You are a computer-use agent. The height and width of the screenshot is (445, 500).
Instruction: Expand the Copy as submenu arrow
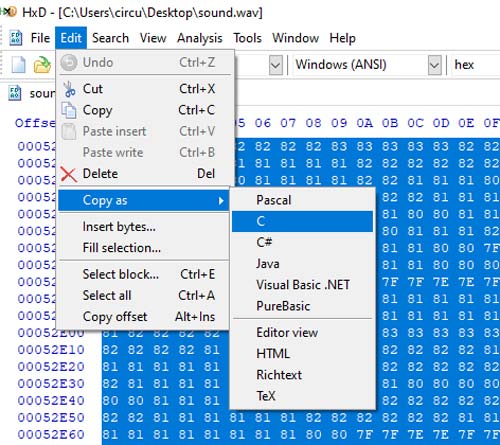pyautogui.click(x=221, y=201)
